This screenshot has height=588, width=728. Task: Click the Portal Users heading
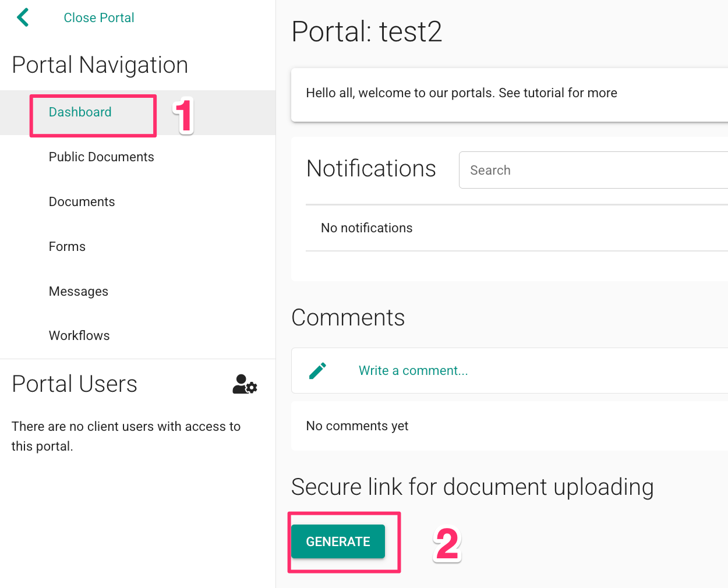click(74, 384)
